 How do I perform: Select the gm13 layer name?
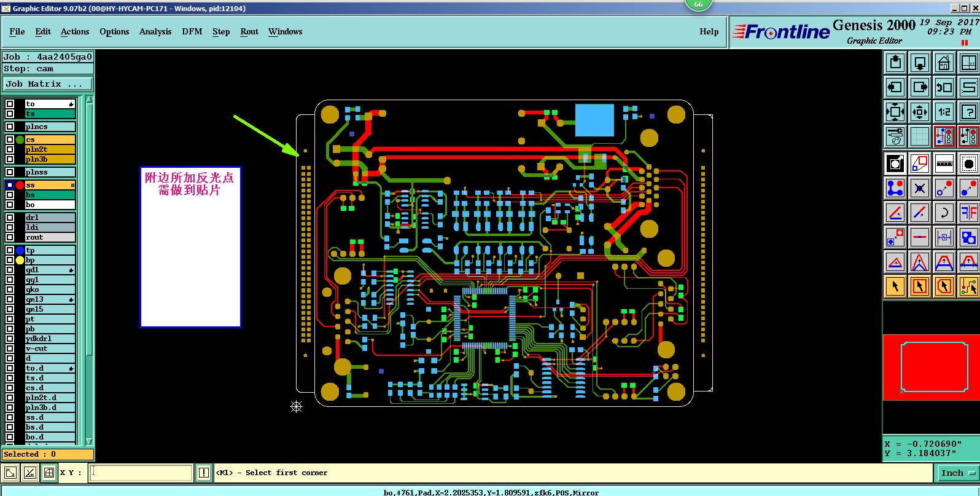click(50, 299)
